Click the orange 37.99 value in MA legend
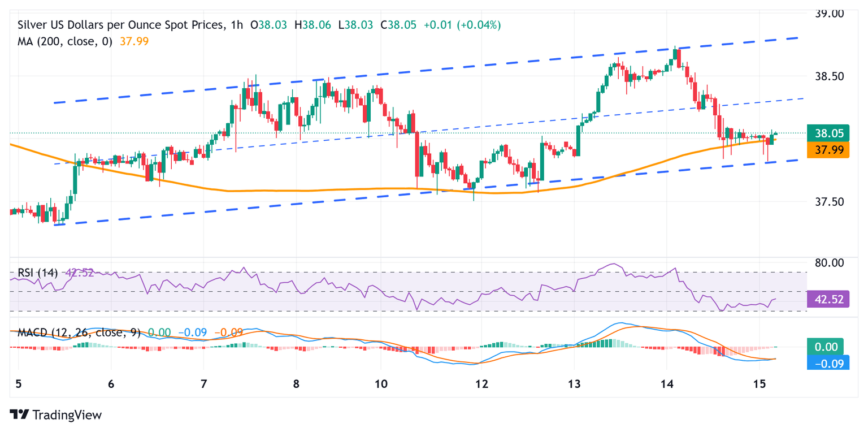868x432 pixels. 134,41
